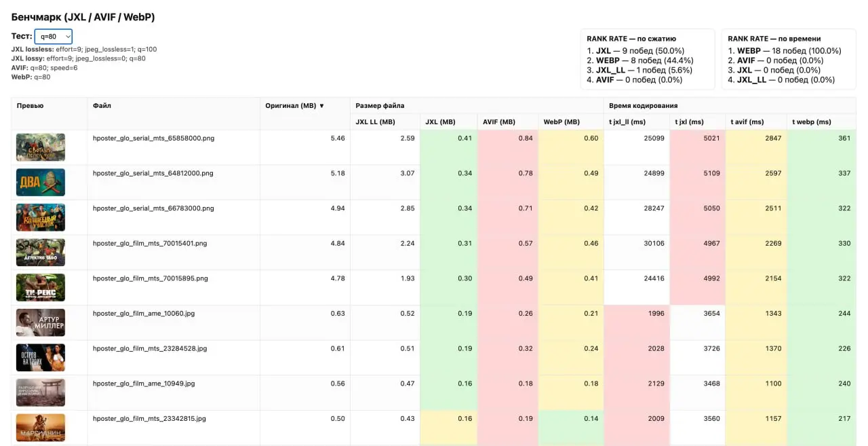868x446 pixels.
Task: Open the ДВА poster thumbnail
Action: tap(41, 183)
